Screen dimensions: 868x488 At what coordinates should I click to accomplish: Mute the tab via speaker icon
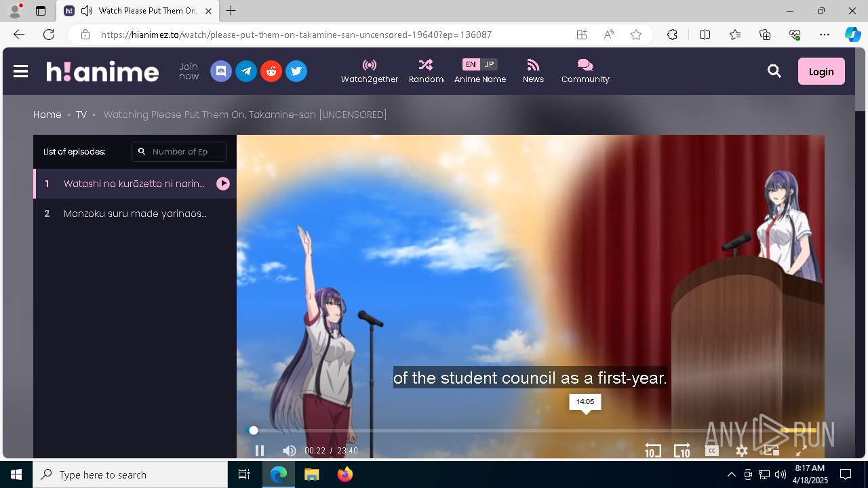(86, 11)
